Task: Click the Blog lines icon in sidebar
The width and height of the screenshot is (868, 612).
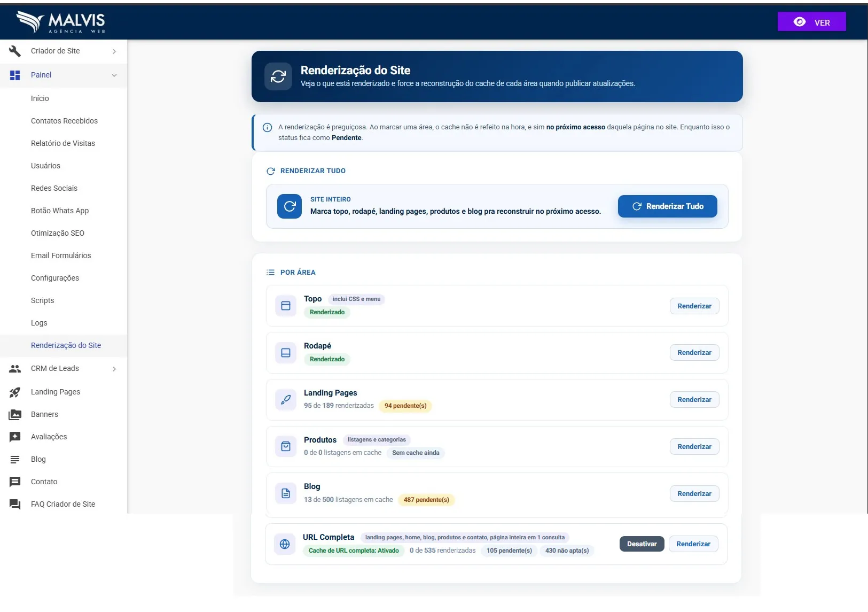Action: (x=15, y=459)
